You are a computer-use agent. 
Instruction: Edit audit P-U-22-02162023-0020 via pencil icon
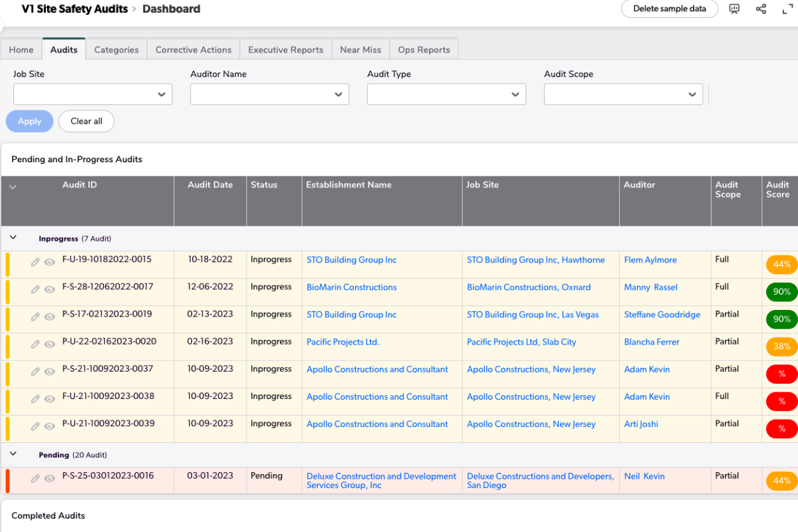click(x=36, y=344)
